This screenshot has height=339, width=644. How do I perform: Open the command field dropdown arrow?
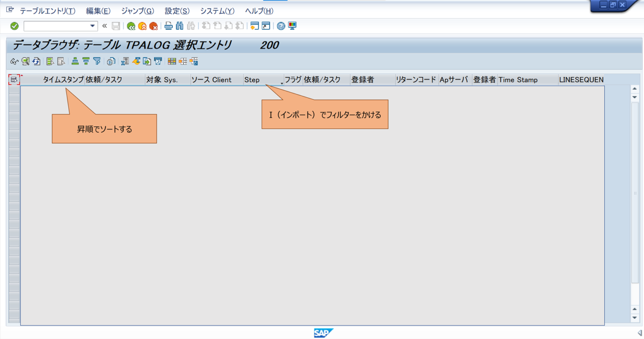(92, 26)
